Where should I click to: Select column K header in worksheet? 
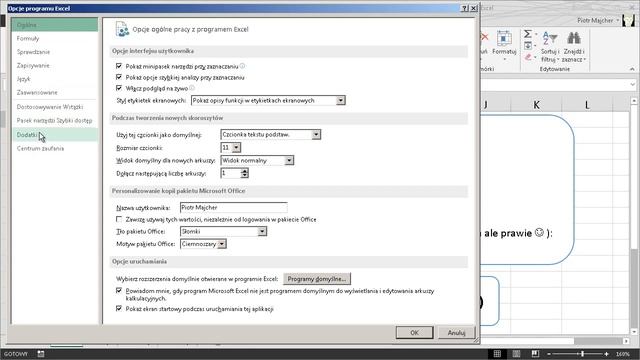[536, 105]
